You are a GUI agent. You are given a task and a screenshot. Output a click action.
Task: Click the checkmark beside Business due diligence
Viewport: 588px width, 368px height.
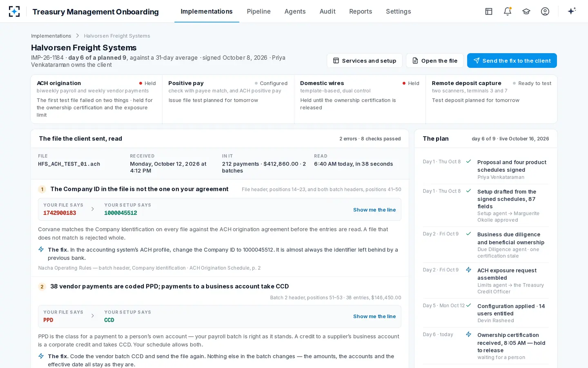point(469,234)
